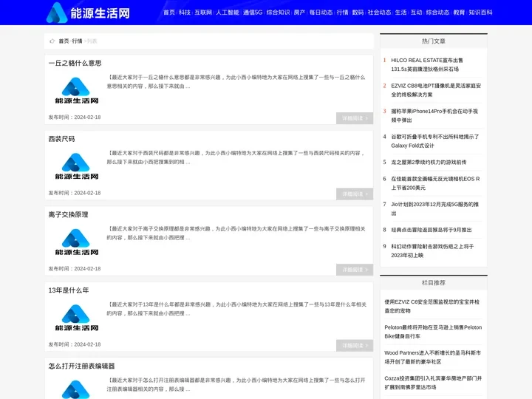Open hot article about 佳能EOS R节省200美元
532x399 pixels.
coord(435,183)
